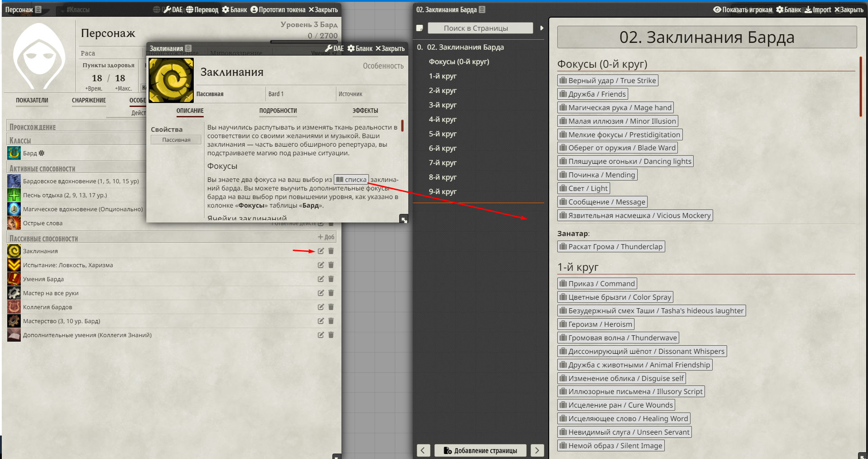Click current hit points value 18
Viewport: 868px width, 459px height.
pos(97,78)
